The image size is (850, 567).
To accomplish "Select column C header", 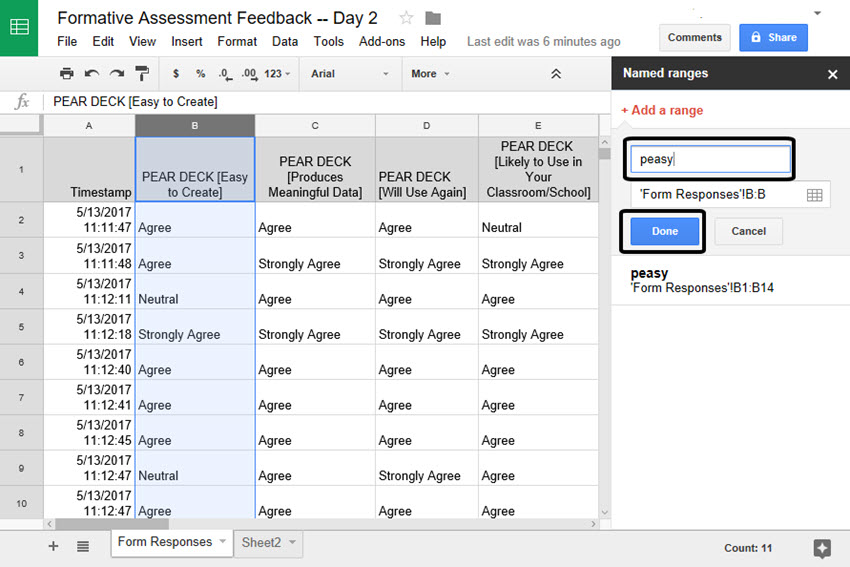I will click(315, 126).
